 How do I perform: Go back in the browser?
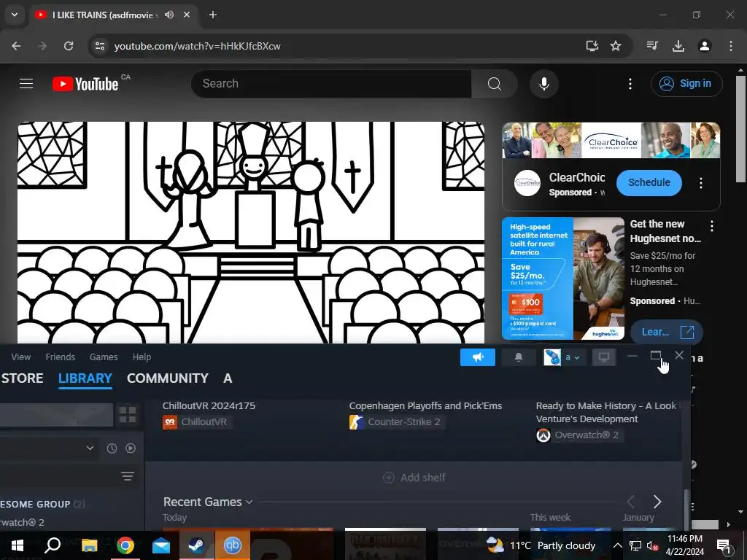[x=16, y=46]
